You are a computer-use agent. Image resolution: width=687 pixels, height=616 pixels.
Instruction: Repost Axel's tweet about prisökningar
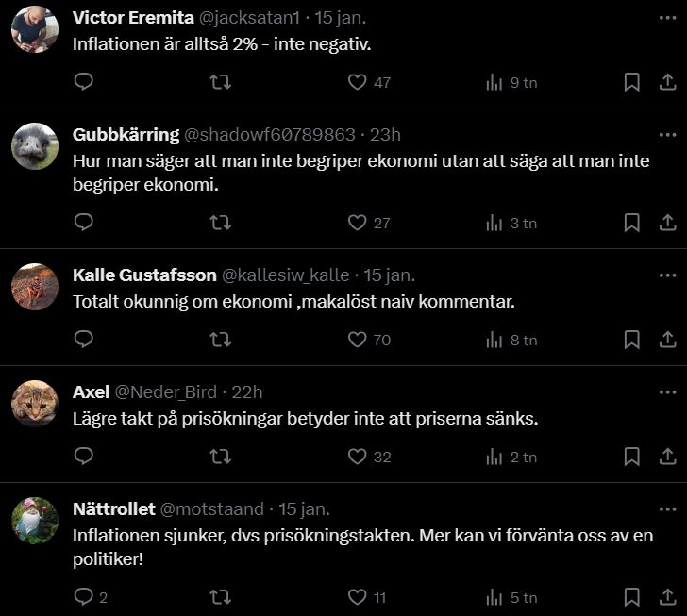click(220, 457)
